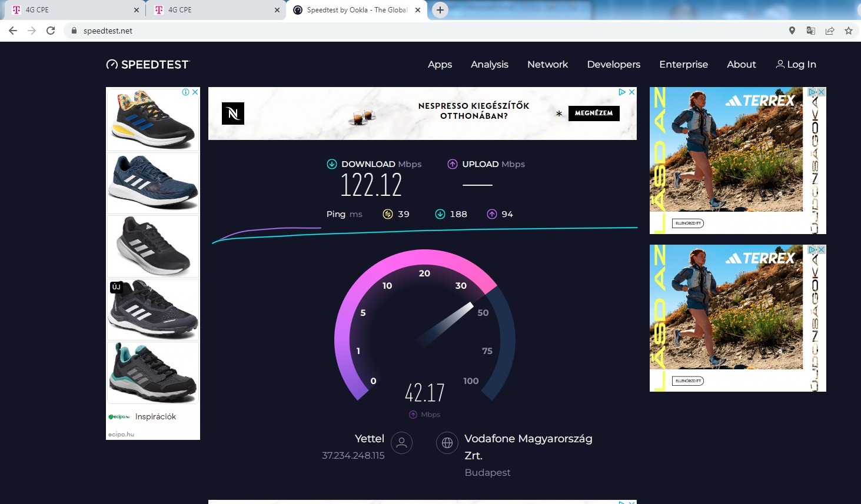Click the download latency icon next to 188
This screenshot has width=861, height=504.
(440, 214)
